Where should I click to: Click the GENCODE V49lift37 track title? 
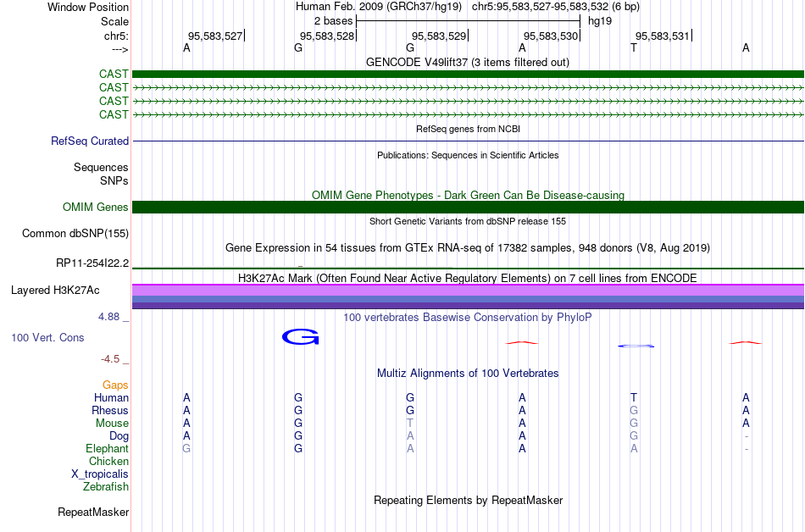click(468, 62)
